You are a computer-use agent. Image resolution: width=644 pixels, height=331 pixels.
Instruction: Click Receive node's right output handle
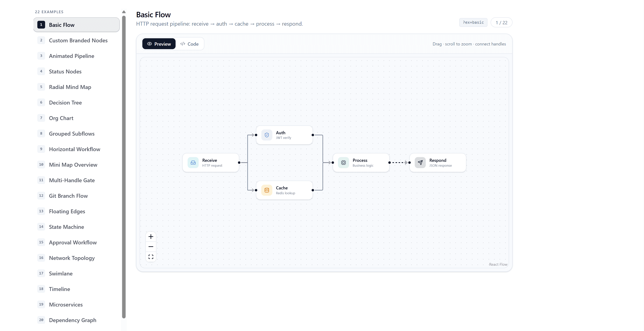tap(239, 163)
